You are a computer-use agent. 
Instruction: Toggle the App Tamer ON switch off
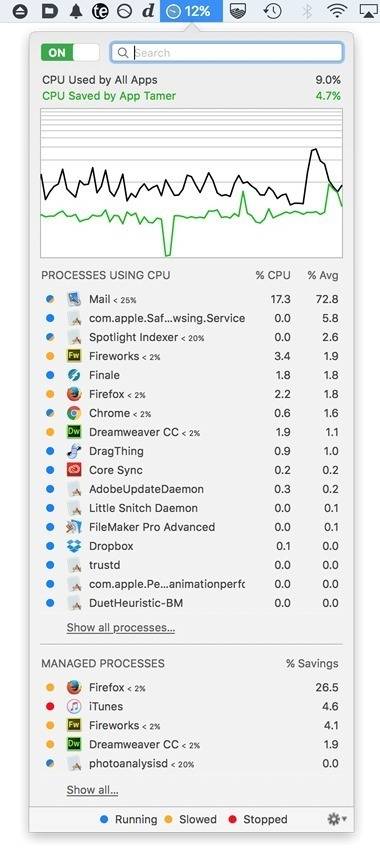tap(70, 52)
